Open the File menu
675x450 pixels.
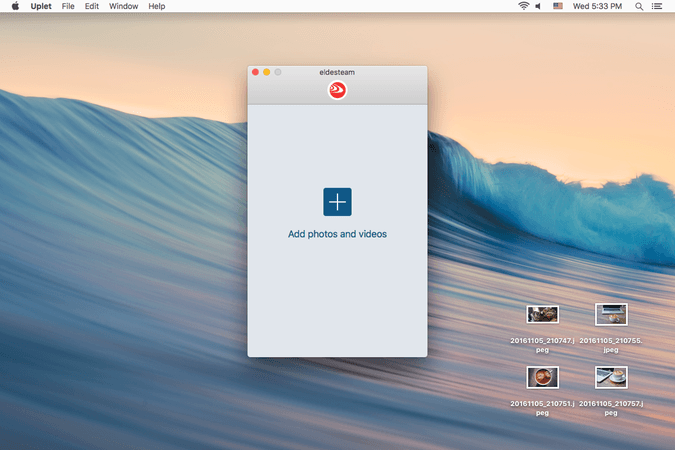68,6
